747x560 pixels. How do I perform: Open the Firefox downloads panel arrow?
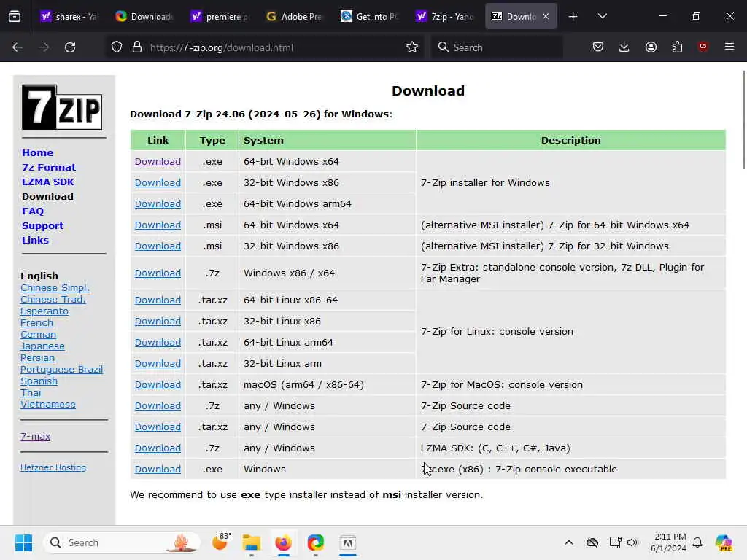click(624, 47)
